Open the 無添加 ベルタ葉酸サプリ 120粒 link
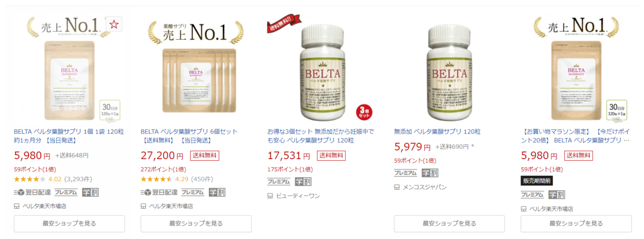This screenshot has width=644, height=239. click(437, 131)
